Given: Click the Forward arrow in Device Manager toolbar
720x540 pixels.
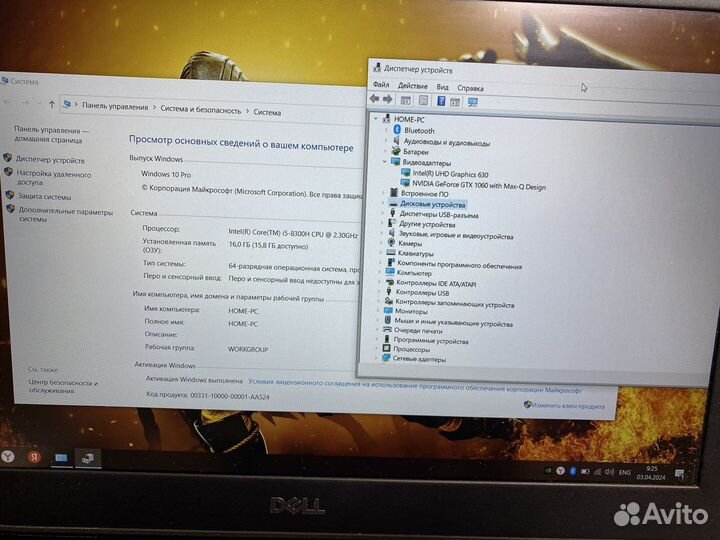Looking at the screenshot, I should (388, 99).
